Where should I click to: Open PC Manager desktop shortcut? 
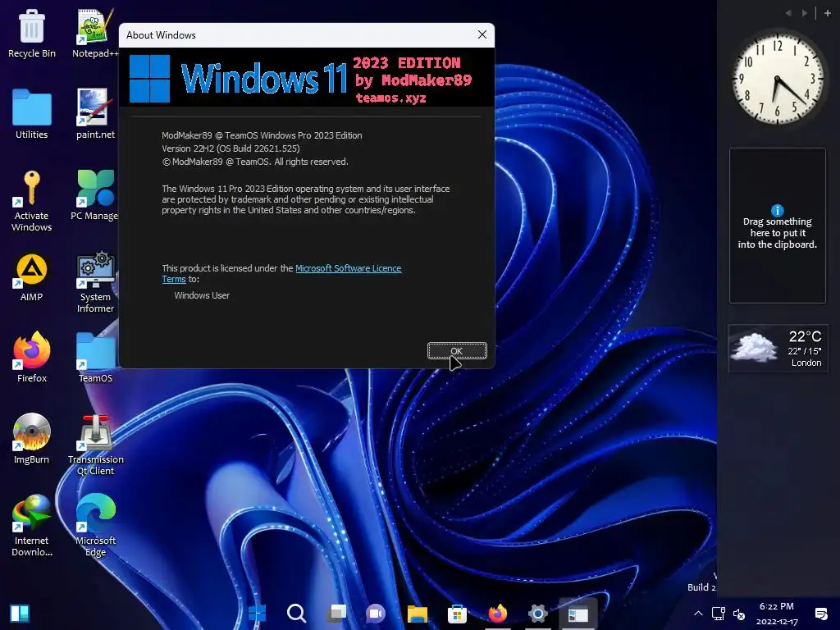tap(95, 195)
